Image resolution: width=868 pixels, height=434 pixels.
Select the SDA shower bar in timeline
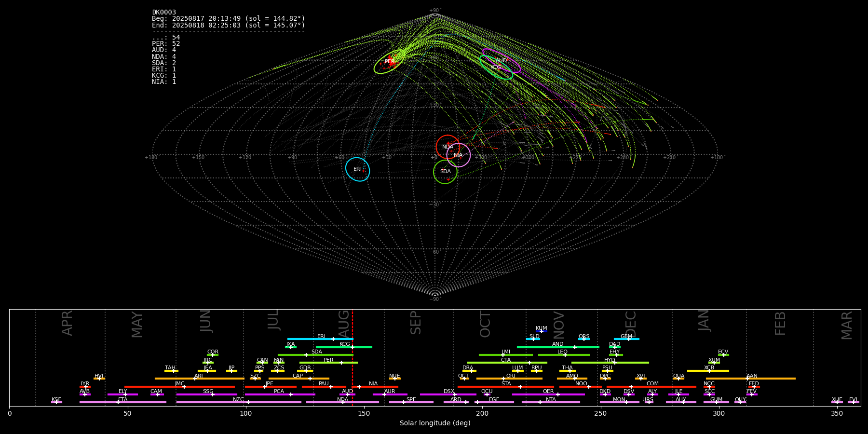tap(315, 355)
